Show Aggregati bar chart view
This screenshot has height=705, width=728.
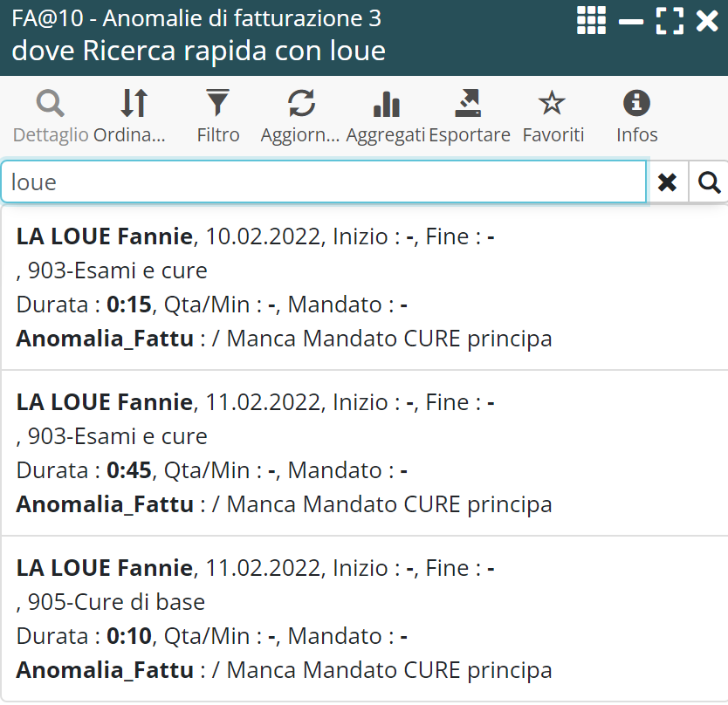click(385, 105)
